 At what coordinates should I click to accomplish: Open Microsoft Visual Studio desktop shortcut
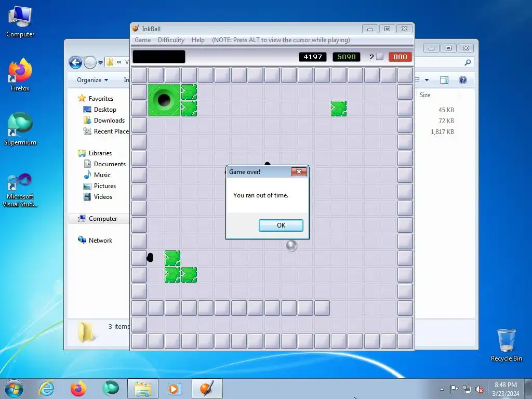[x=20, y=190]
